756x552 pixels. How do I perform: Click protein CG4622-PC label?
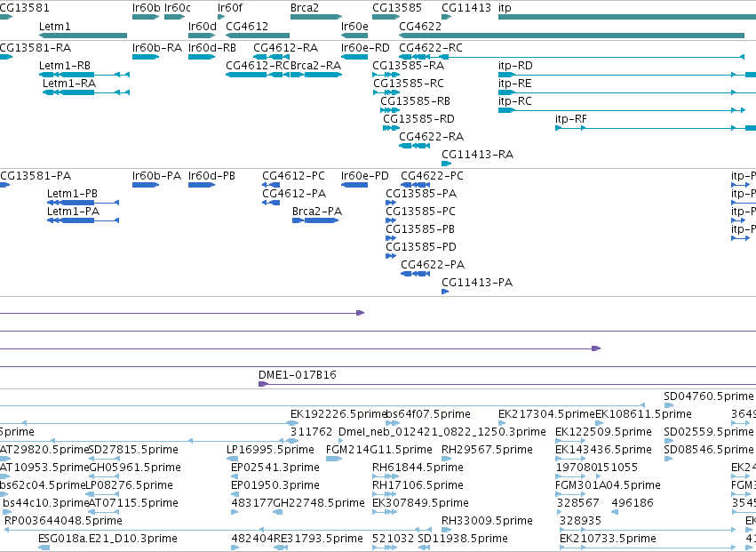tap(432, 175)
